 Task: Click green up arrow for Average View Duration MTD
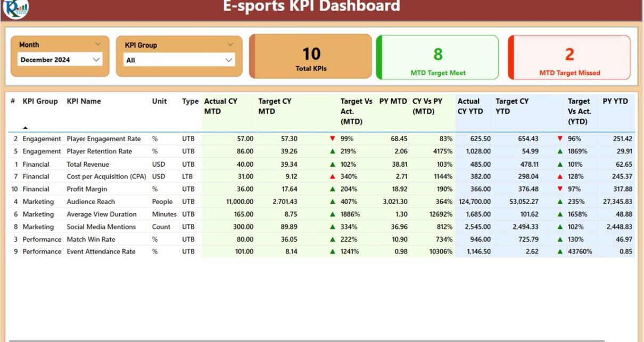(333, 215)
